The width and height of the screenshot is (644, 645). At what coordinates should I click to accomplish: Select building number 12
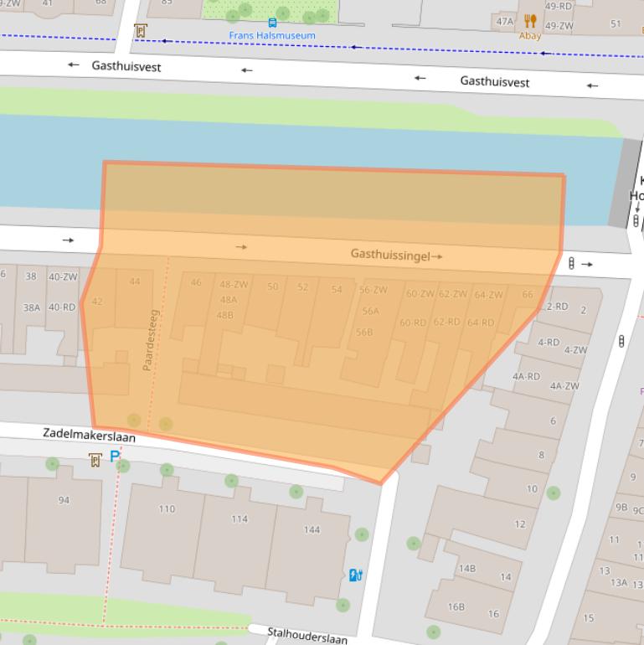[519, 524]
